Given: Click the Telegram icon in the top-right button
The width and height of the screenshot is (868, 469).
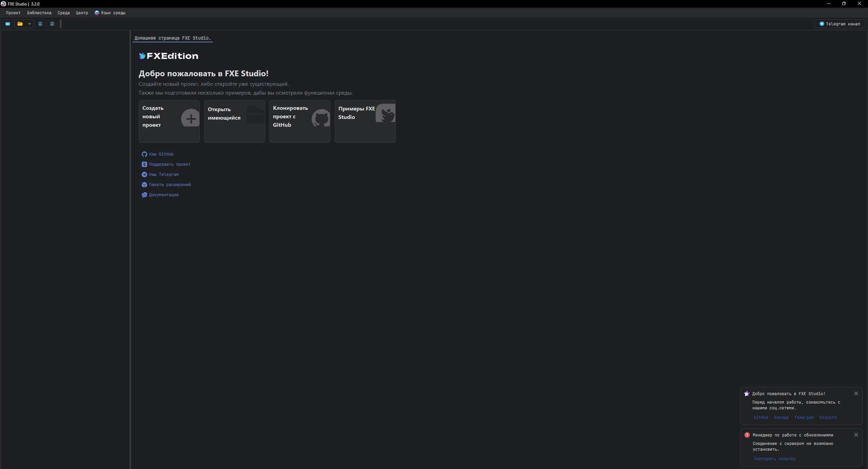Looking at the screenshot, I should point(822,24).
